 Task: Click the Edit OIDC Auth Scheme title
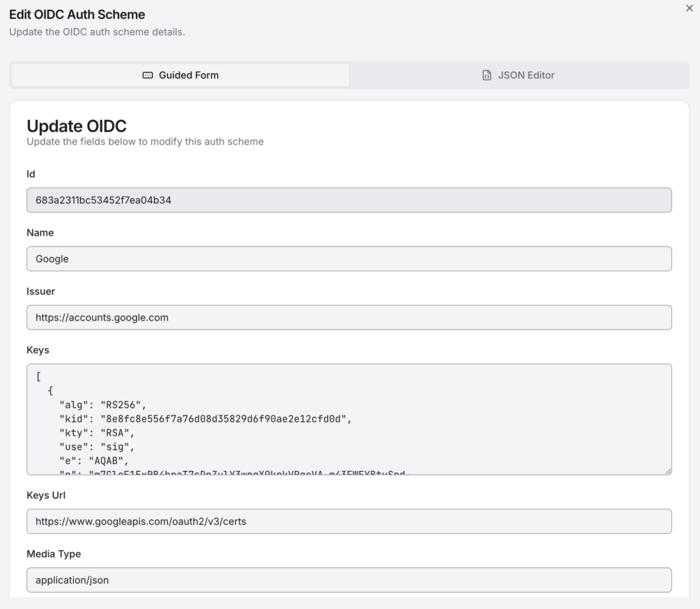[x=77, y=14]
